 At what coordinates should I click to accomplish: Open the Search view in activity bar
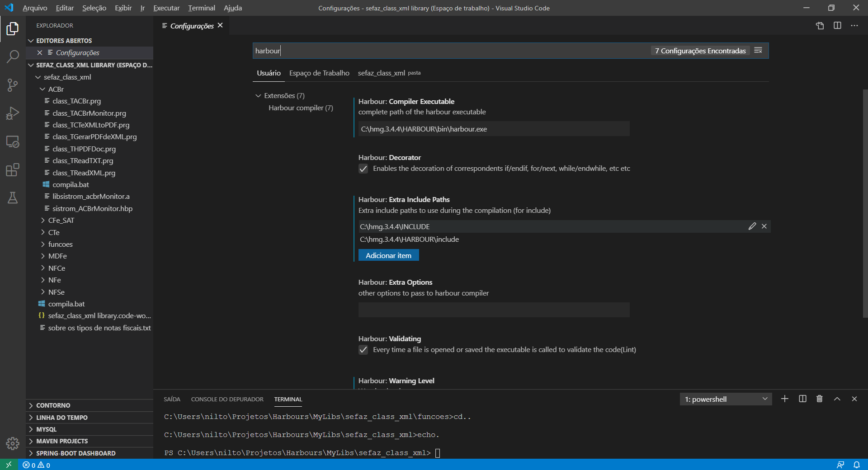click(13, 56)
